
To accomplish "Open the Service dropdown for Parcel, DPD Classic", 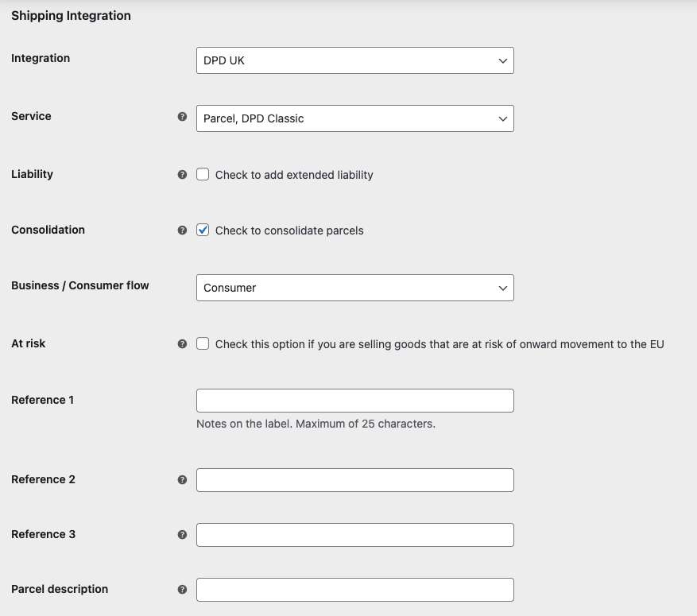I will tap(354, 118).
